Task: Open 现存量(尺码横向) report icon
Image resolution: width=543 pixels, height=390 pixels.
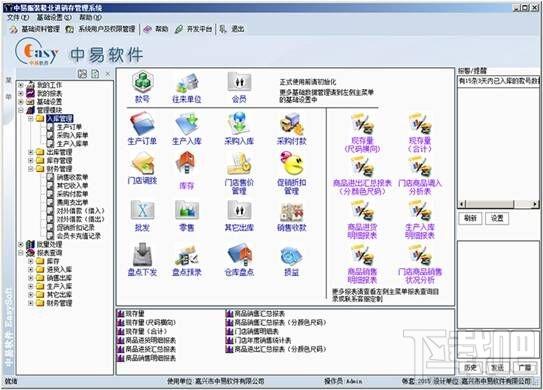Action: [x=362, y=133]
